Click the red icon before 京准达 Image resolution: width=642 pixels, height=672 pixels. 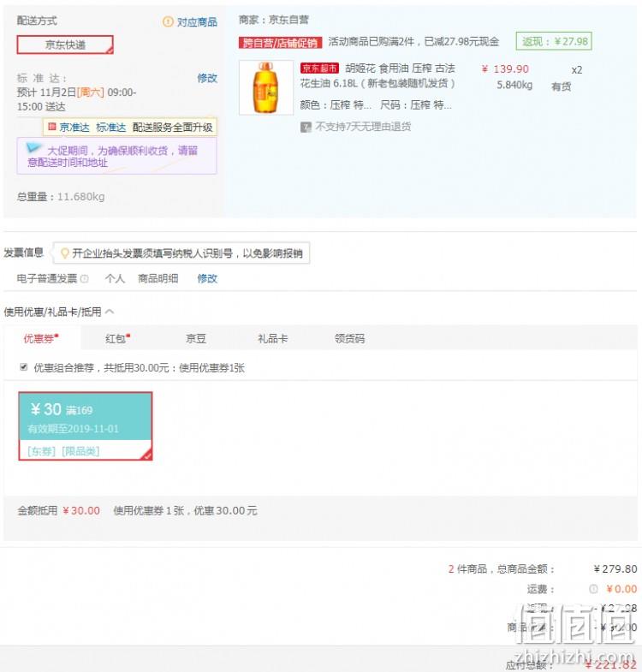[52, 127]
